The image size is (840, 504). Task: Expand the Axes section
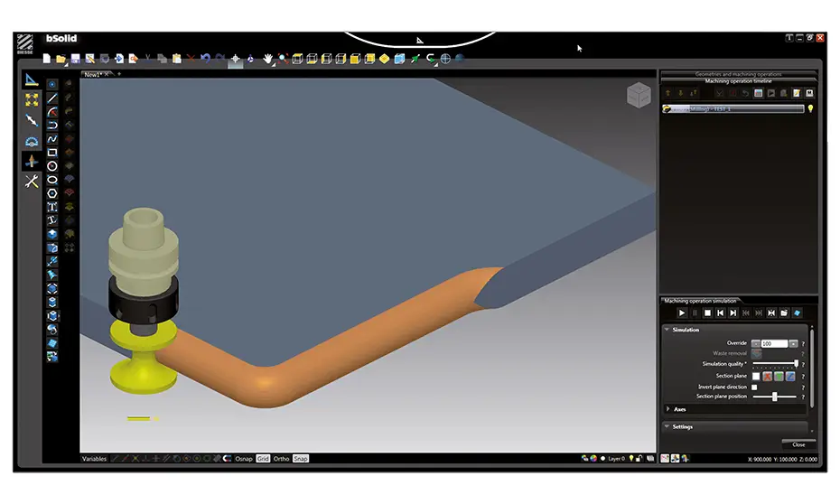(667, 409)
